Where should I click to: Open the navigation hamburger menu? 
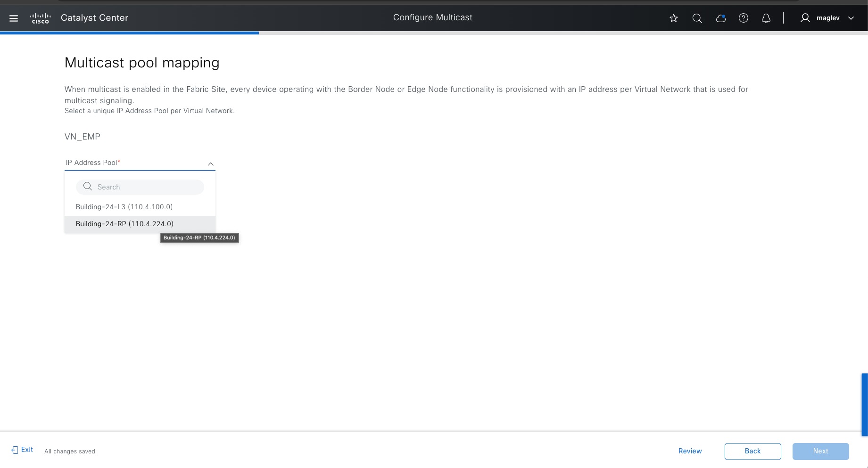[x=13, y=18]
